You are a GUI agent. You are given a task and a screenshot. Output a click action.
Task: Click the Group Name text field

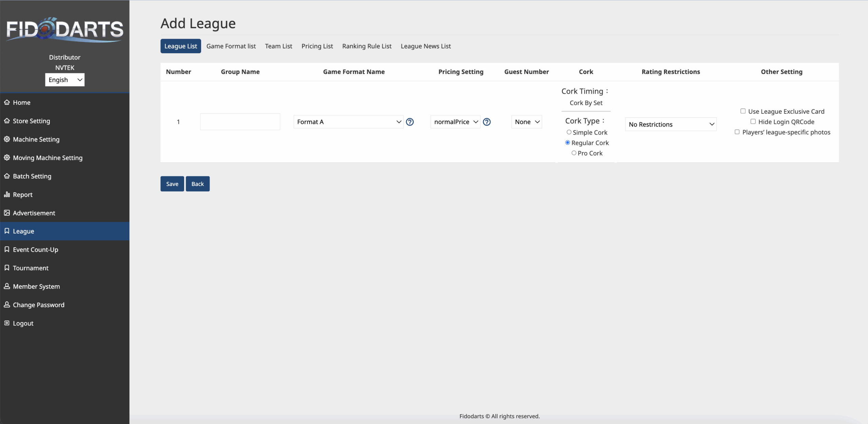(x=240, y=122)
